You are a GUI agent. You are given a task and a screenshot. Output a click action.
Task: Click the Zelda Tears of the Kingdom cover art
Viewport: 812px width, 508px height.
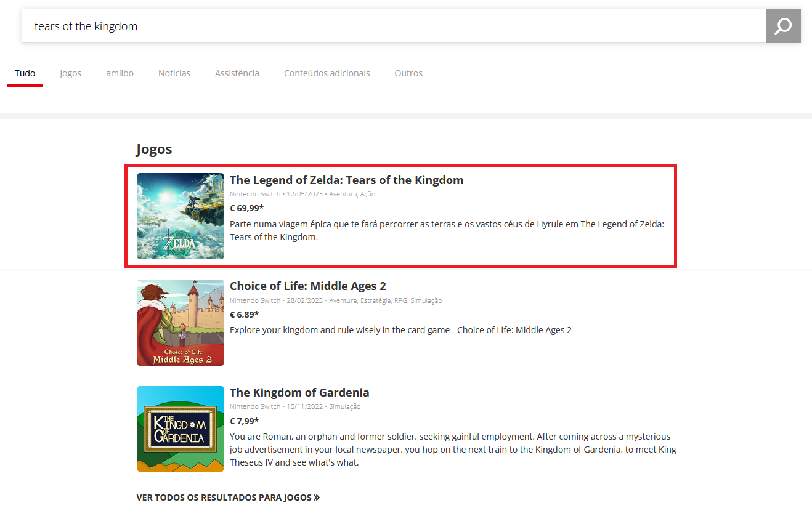(181, 216)
